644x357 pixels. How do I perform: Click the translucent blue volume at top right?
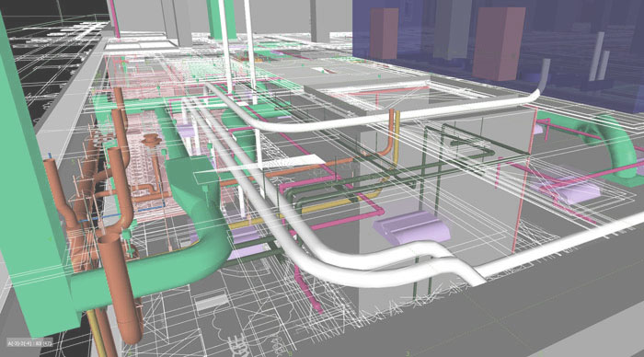tap(497, 53)
